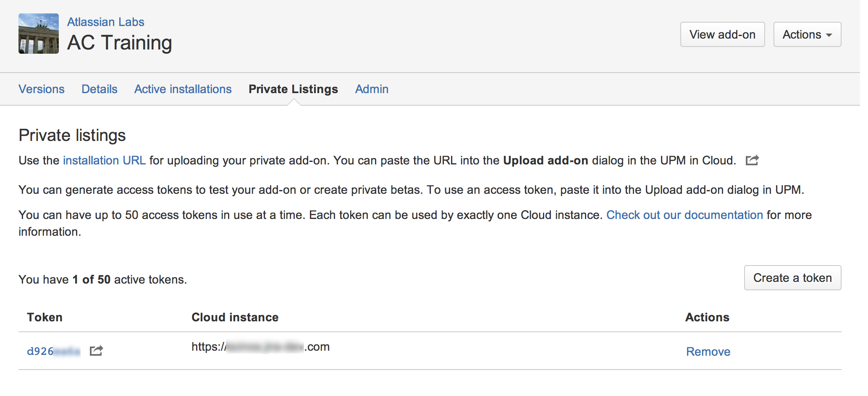Click share icon beside the Upload add-on sentence
Image resolution: width=868 pixels, height=396 pixels.
pos(752,160)
